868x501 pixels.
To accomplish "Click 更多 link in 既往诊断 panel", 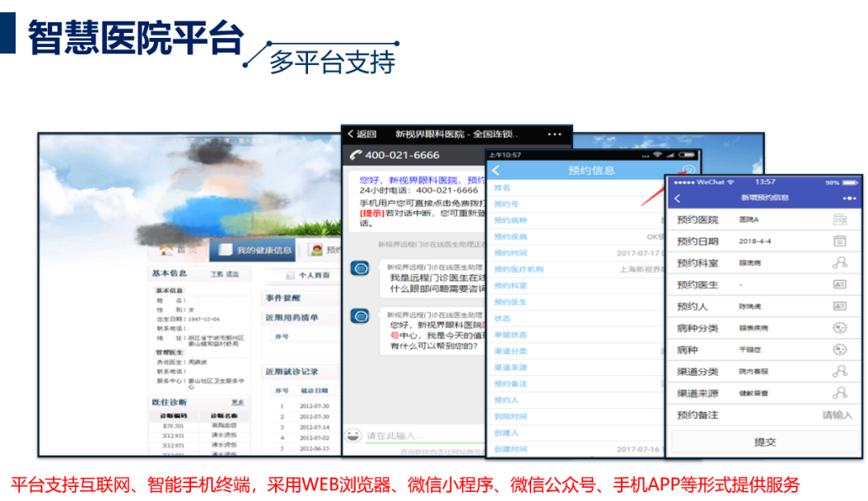I will (x=237, y=402).
